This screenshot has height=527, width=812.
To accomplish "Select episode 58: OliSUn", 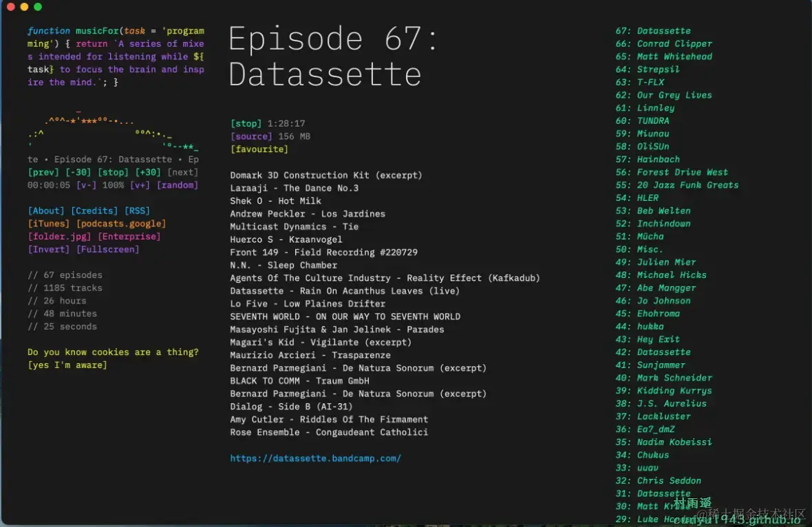I will point(642,147).
